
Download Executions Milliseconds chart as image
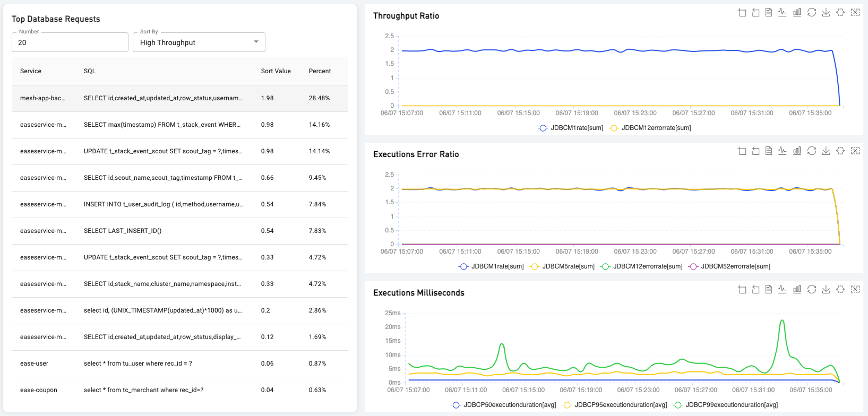826,289
